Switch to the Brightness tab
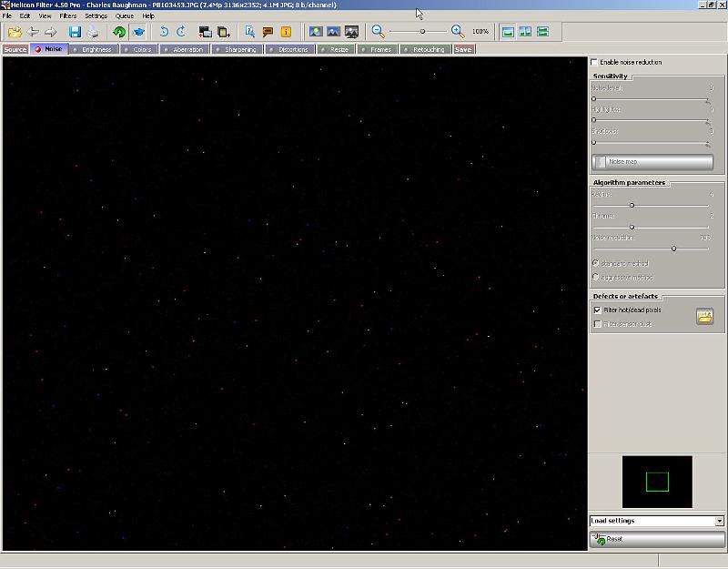 tap(96, 49)
